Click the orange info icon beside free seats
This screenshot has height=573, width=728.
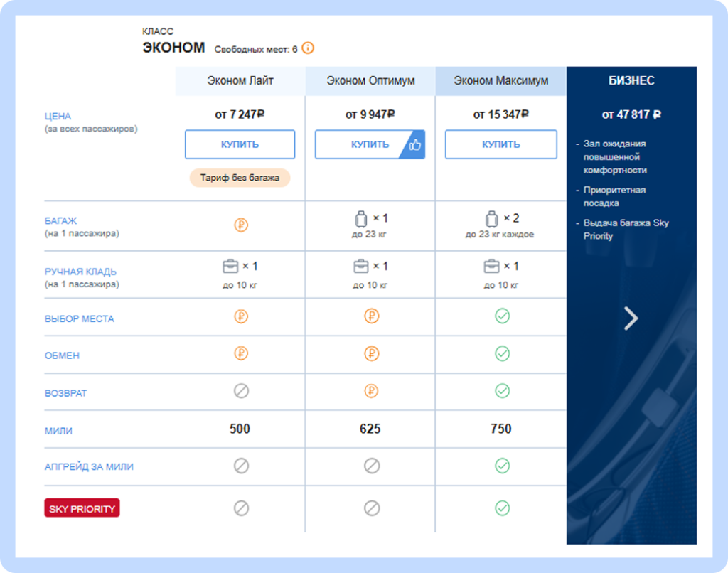coord(308,48)
